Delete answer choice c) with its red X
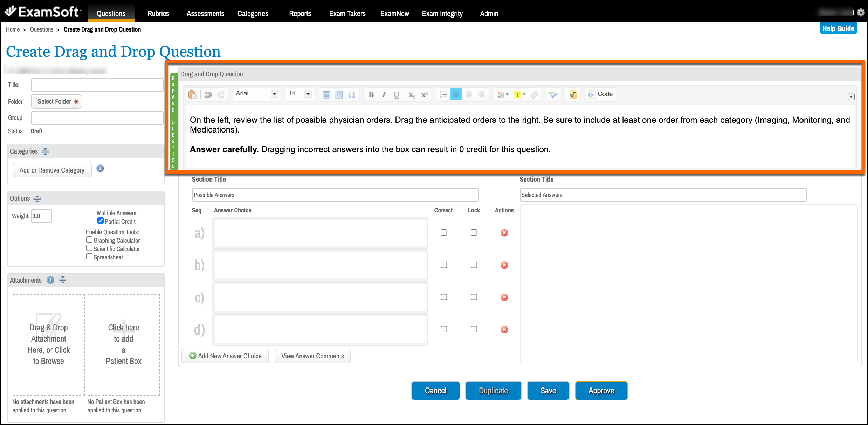Image resolution: width=868 pixels, height=425 pixels. 504,297
